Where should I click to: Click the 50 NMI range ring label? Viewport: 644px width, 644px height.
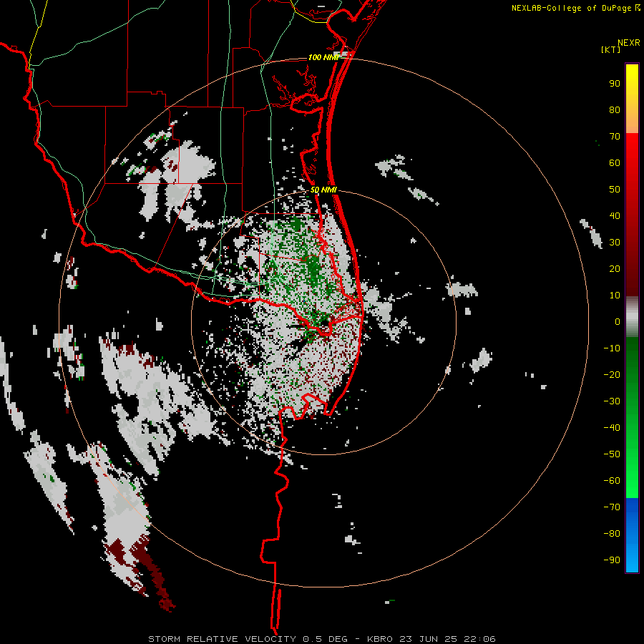point(323,190)
